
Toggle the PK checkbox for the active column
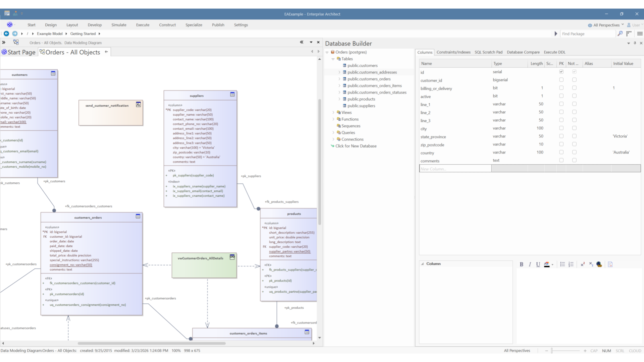coord(561,96)
